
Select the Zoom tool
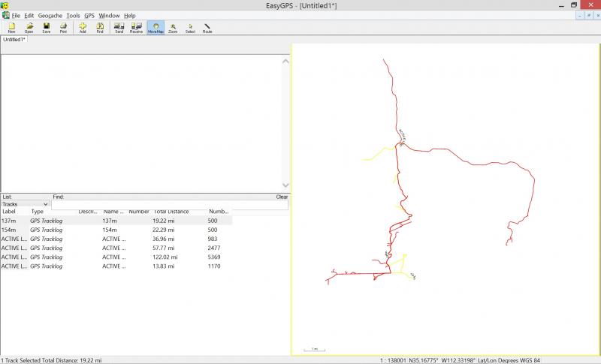coord(173,28)
